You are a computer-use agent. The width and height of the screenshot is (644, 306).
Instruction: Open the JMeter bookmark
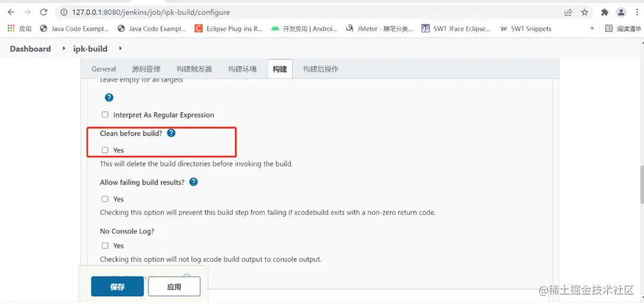click(x=379, y=29)
